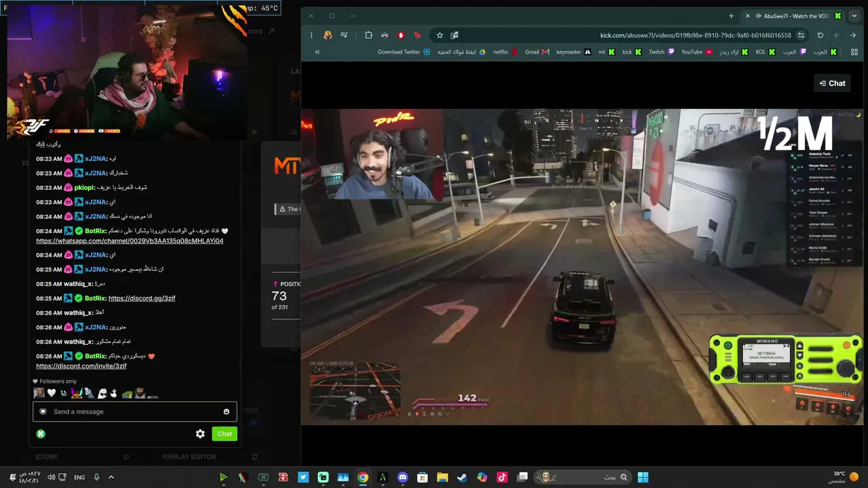The image size is (868, 488).
Task: Open the keymaster bookmark
Action: (573, 52)
